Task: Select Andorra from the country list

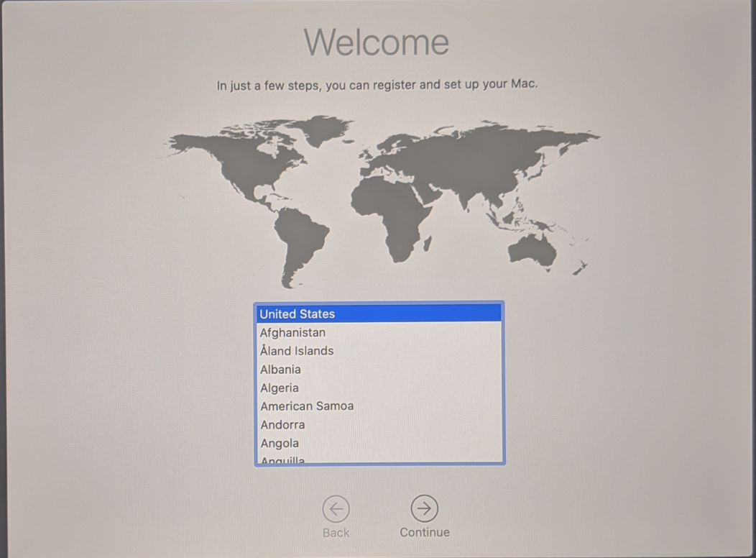Action: pyautogui.click(x=379, y=425)
